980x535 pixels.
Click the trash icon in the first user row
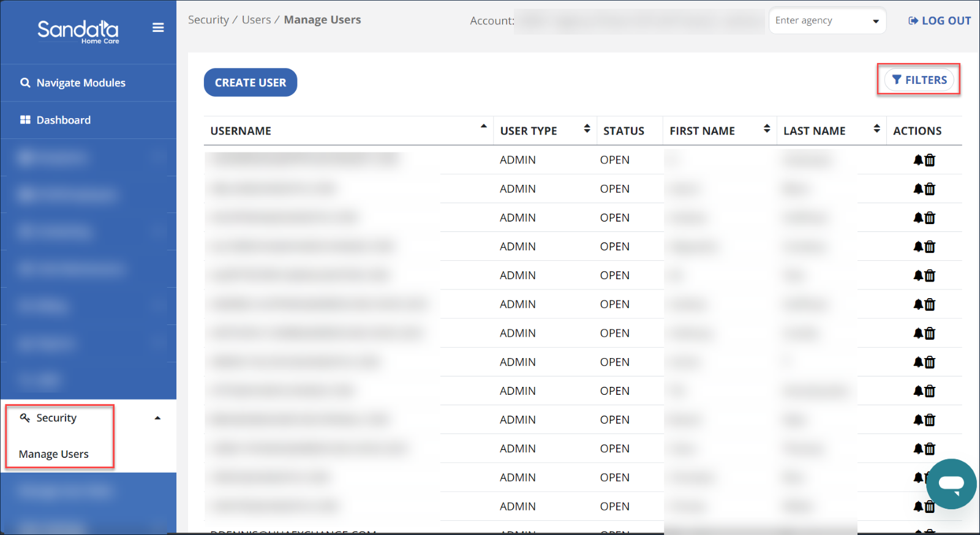tap(930, 160)
